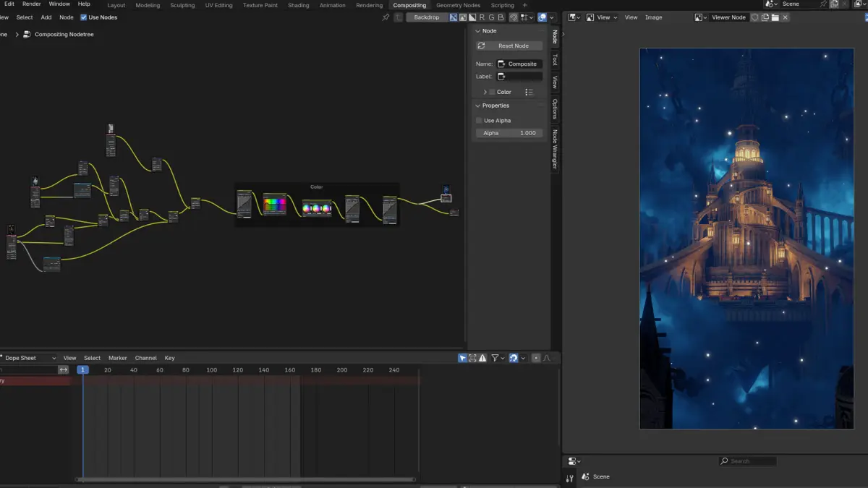
Task: Open the Node menu in node editor
Action: (x=67, y=17)
